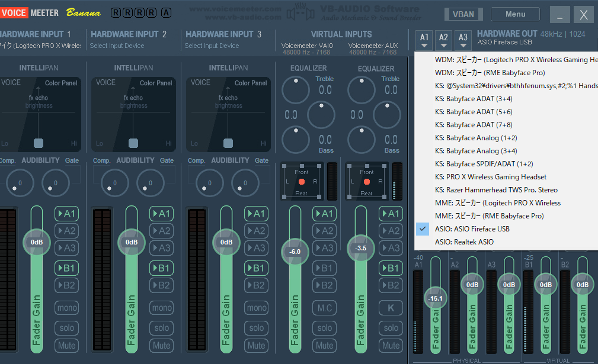Click the K button on Voicemeeter AUX
This screenshot has height=364, width=598.
[391, 308]
